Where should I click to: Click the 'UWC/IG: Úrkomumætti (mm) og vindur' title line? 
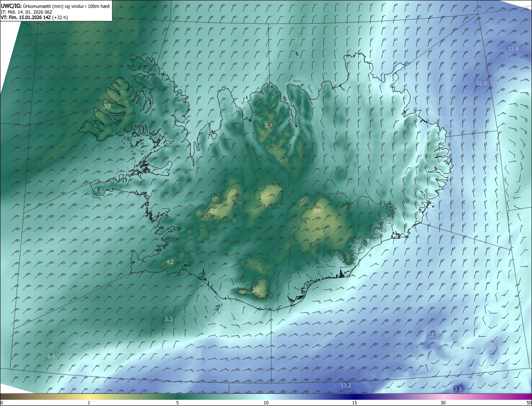55,5
